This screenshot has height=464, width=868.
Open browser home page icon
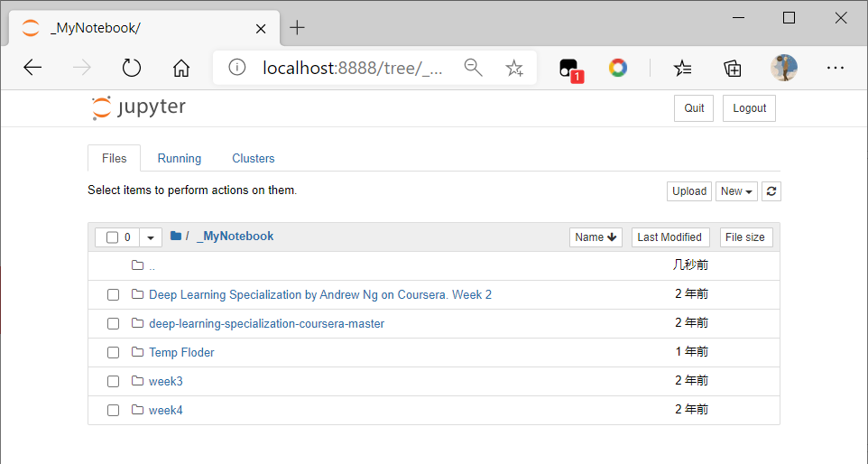(181, 68)
